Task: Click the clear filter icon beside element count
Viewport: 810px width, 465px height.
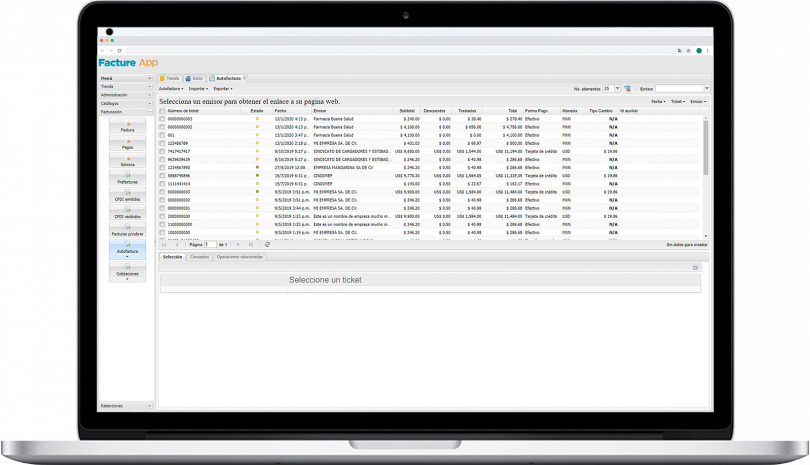Action: click(x=627, y=89)
